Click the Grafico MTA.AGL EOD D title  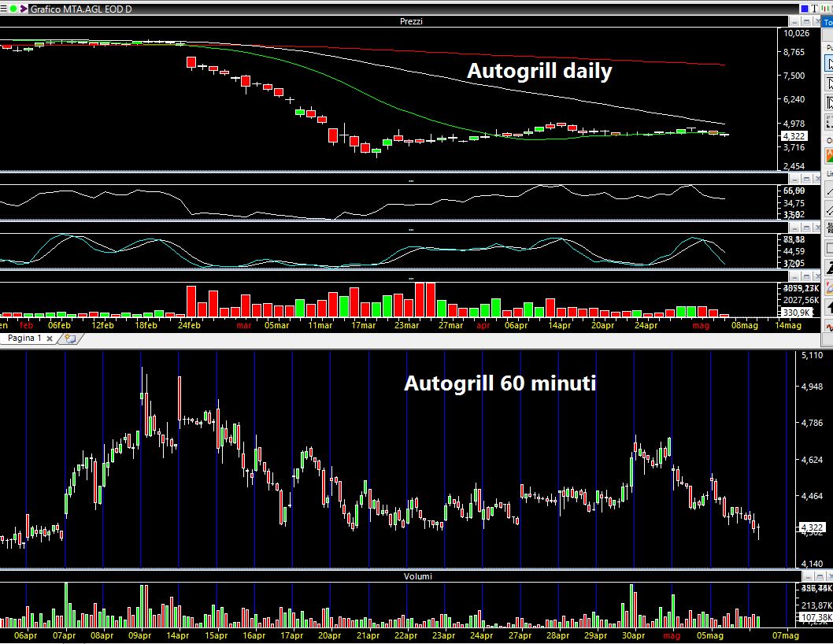(x=81, y=9)
